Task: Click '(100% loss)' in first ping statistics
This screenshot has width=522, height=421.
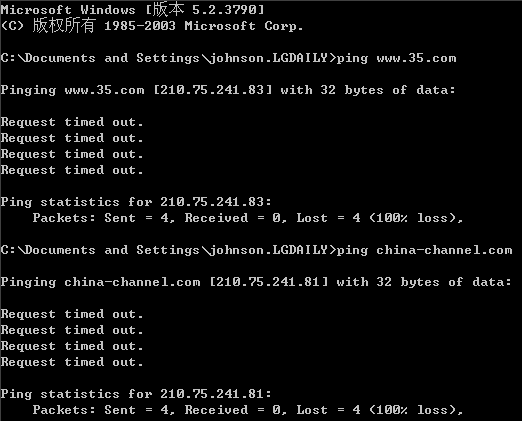Action: pyautogui.click(x=413, y=218)
